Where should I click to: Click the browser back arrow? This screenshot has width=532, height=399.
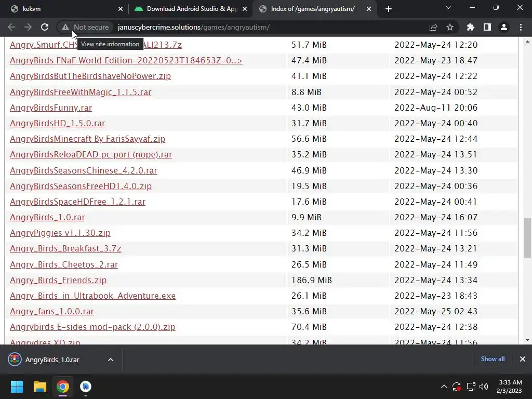[11, 27]
